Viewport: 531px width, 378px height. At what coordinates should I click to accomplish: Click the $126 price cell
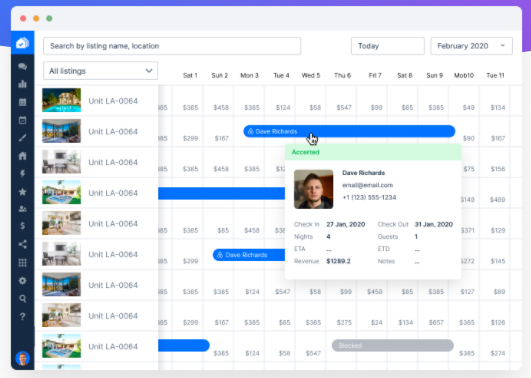pyautogui.click(x=498, y=322)
